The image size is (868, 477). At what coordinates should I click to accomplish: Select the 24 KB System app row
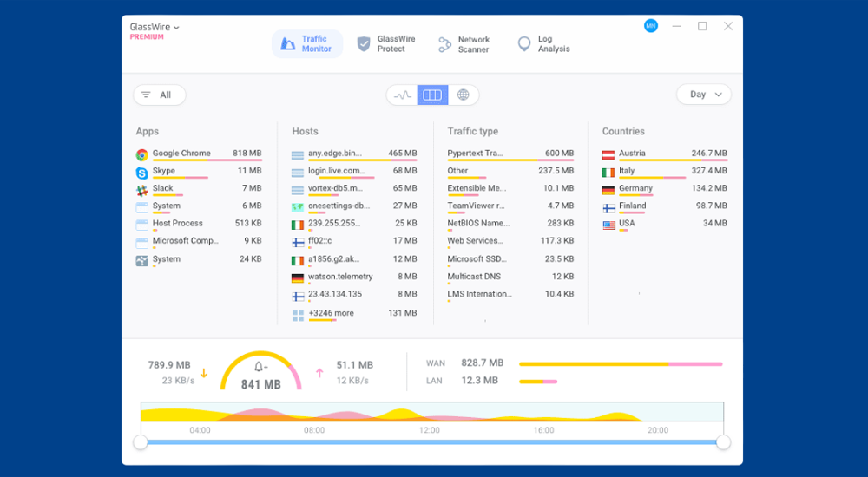coord(199,260)
